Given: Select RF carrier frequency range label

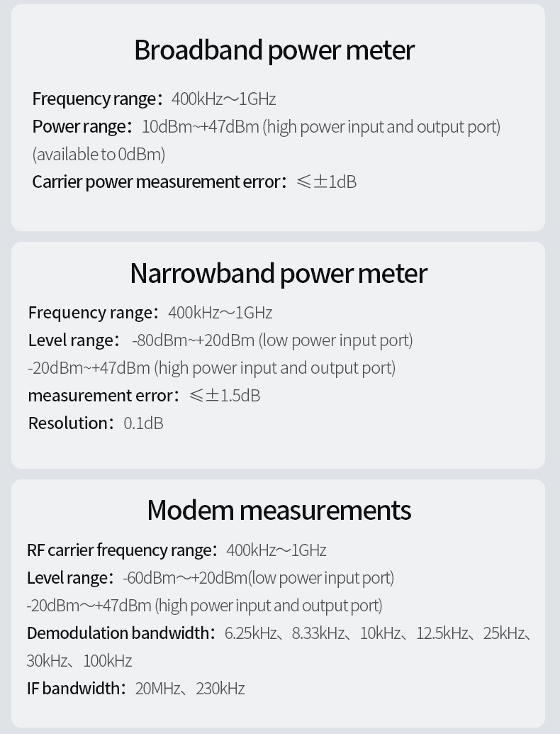Looking at the screenshot, I should pos(121,550).
